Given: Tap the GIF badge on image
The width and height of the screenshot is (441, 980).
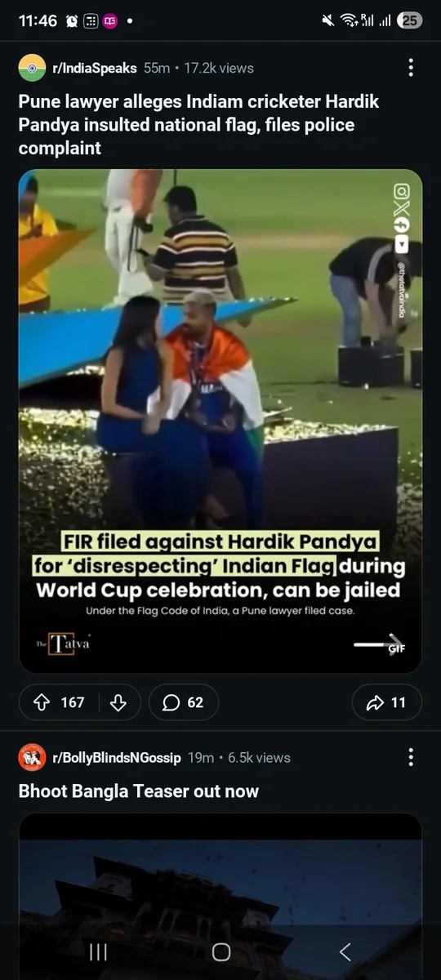Looking at the screenshot, I should pyautogui.click(x=397, y=648).
